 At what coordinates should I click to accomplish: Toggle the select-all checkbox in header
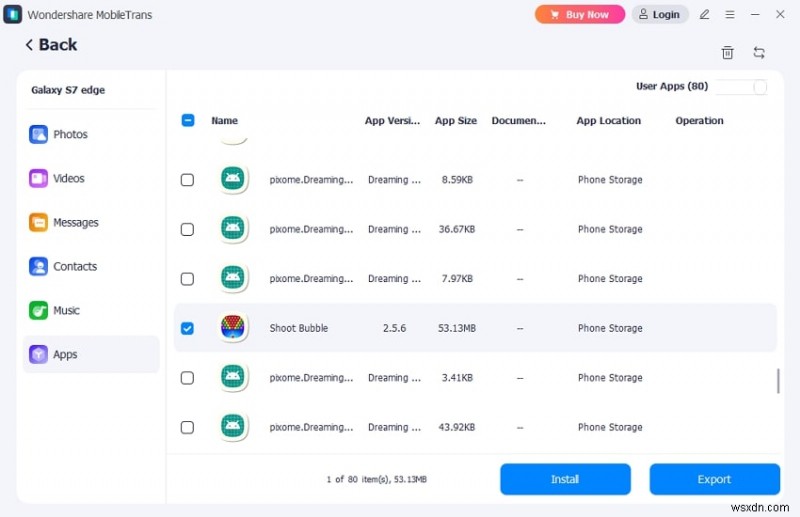(x=188, y=120)
